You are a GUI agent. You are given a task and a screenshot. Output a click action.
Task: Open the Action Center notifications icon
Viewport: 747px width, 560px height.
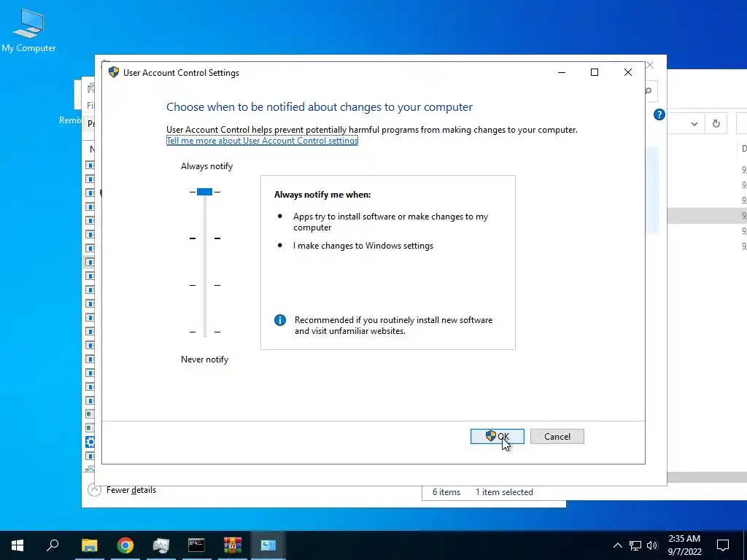point(723,545)
